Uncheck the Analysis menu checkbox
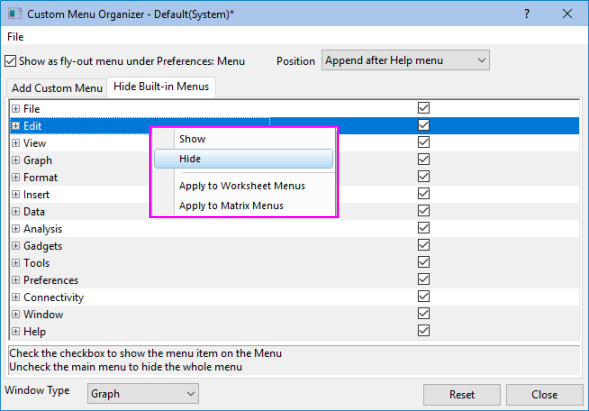 [424, 228]
